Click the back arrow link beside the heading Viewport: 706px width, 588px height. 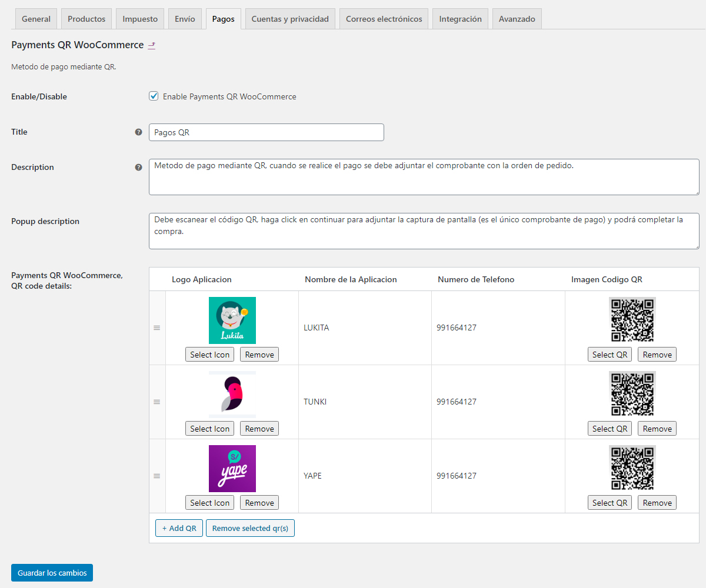pos(151,45)
